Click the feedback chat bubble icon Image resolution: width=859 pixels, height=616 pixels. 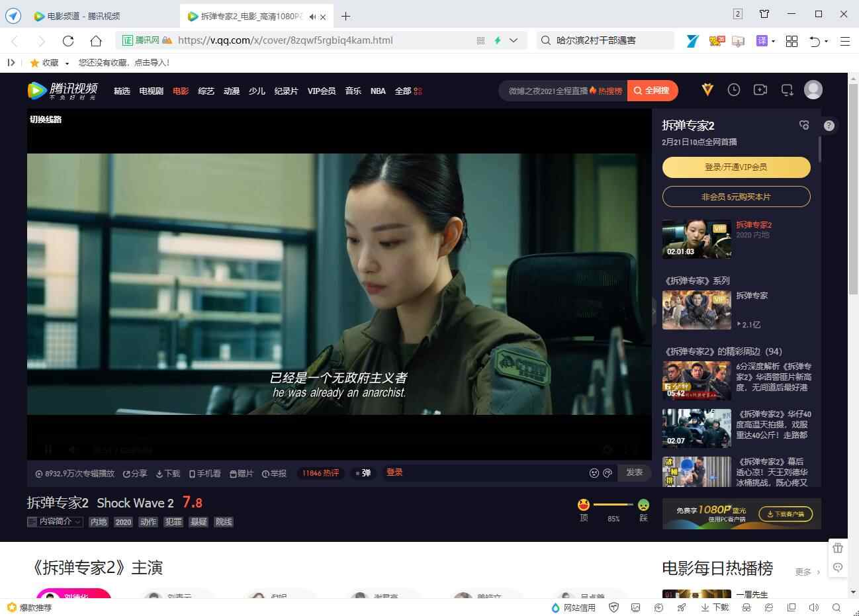coord(838,568)
